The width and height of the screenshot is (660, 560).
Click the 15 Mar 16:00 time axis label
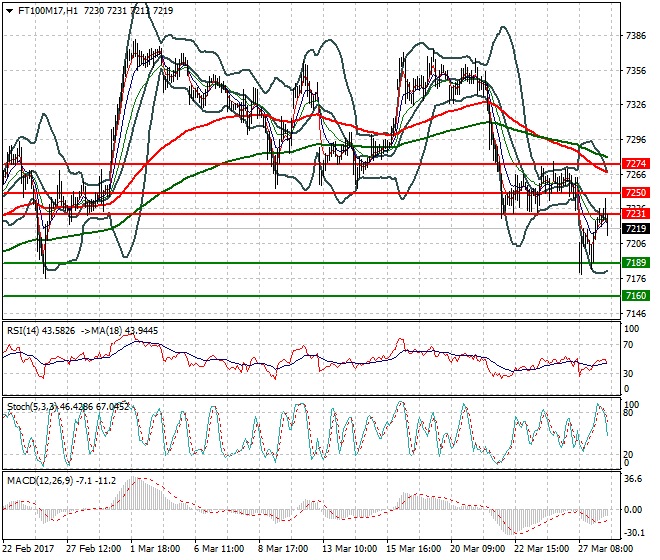[x=414, y=549]
